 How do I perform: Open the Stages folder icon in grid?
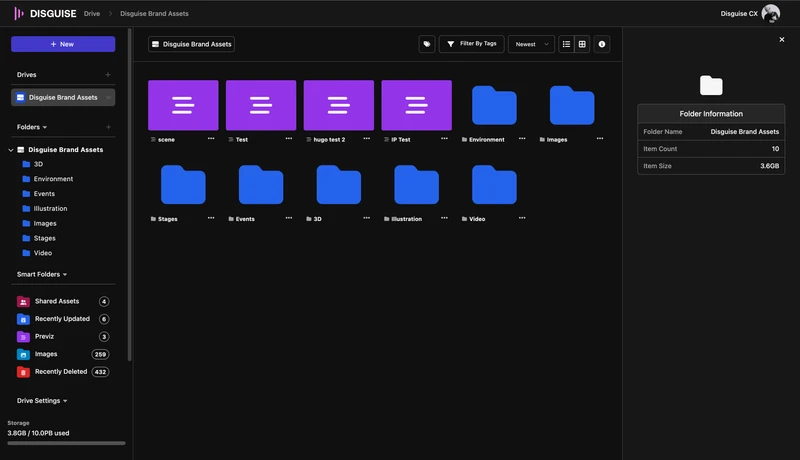coord(183,185)
